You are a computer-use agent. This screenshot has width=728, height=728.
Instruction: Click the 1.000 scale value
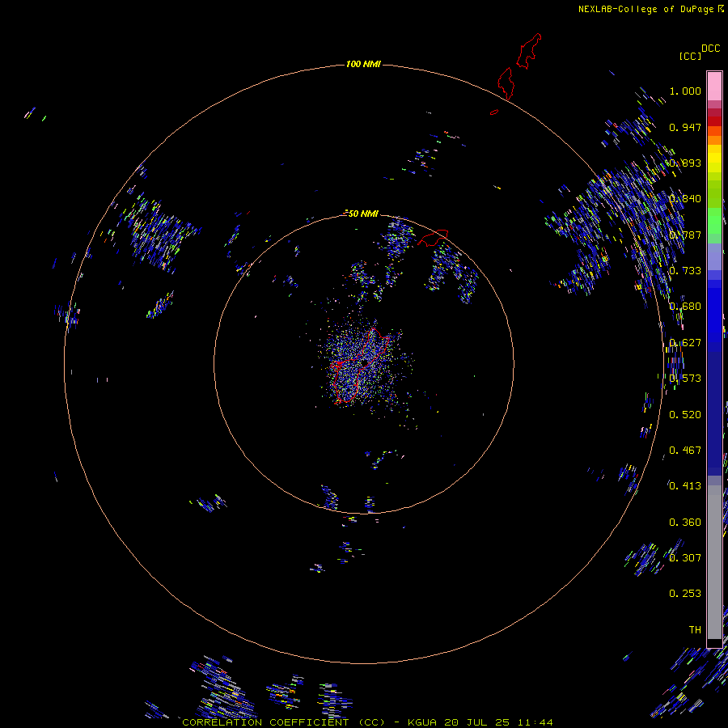pos(685,91)
